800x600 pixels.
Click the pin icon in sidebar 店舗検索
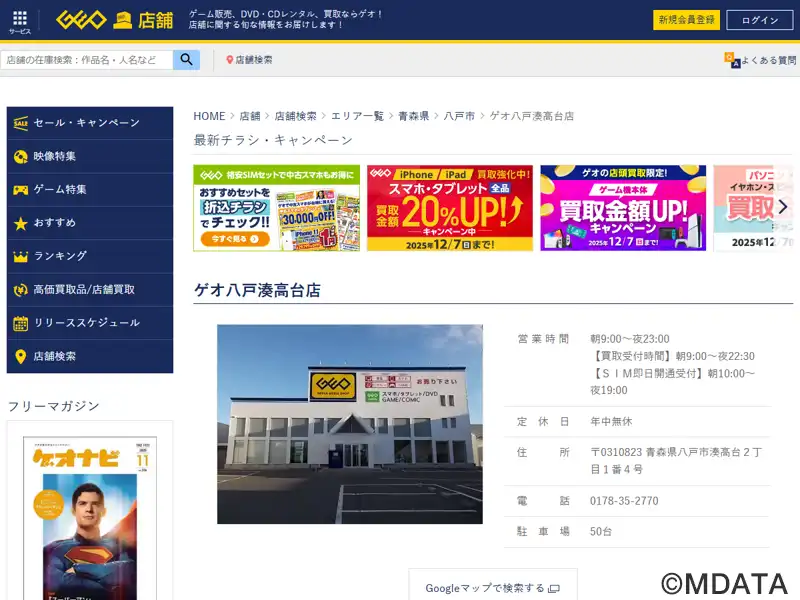pos(20,356)
